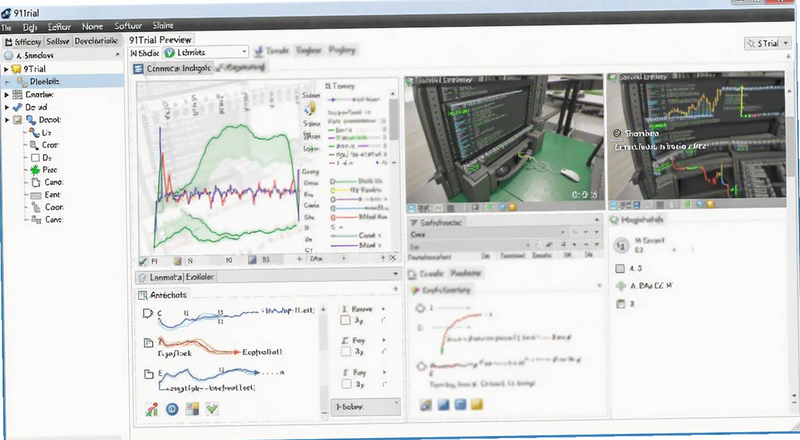Select the Antéchots tab

point(163,295)
